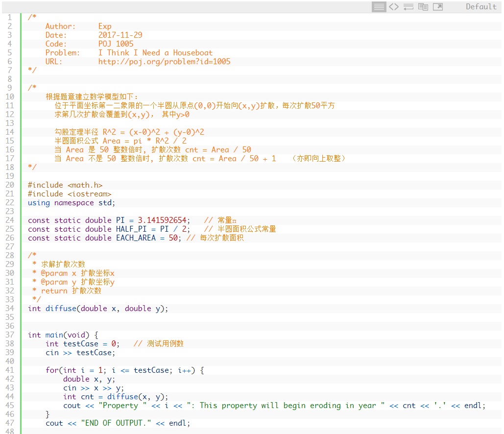The height and width of the screenshot is (434, 504).
Task: Open code in new window icon
Action: coord(438,7)
